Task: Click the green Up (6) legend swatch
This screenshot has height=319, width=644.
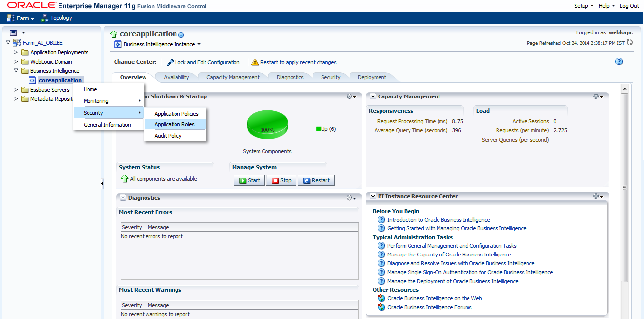Action: (319, 129)
